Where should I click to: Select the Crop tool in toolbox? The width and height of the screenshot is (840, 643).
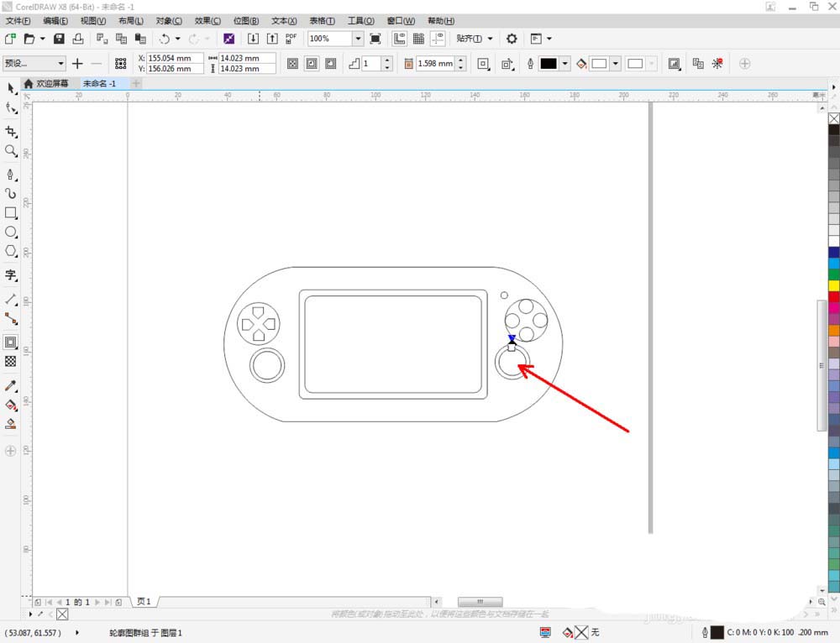click(11, 132)
